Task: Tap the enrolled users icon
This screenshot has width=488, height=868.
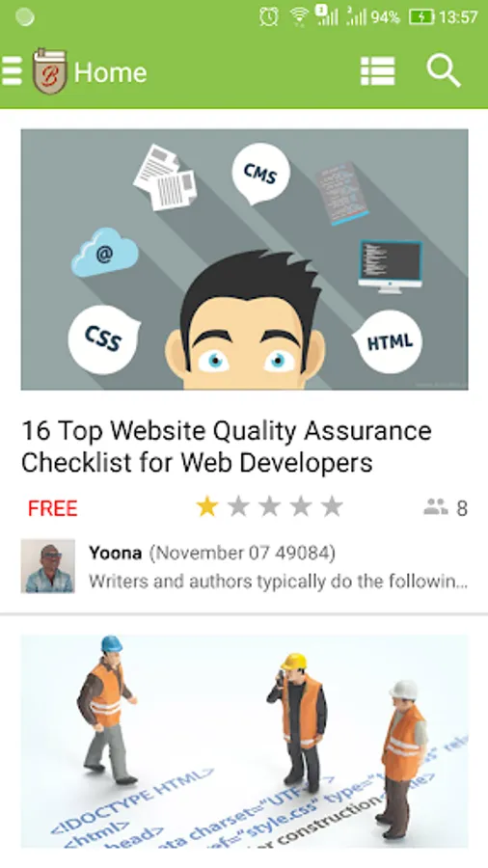Action: 435,506
